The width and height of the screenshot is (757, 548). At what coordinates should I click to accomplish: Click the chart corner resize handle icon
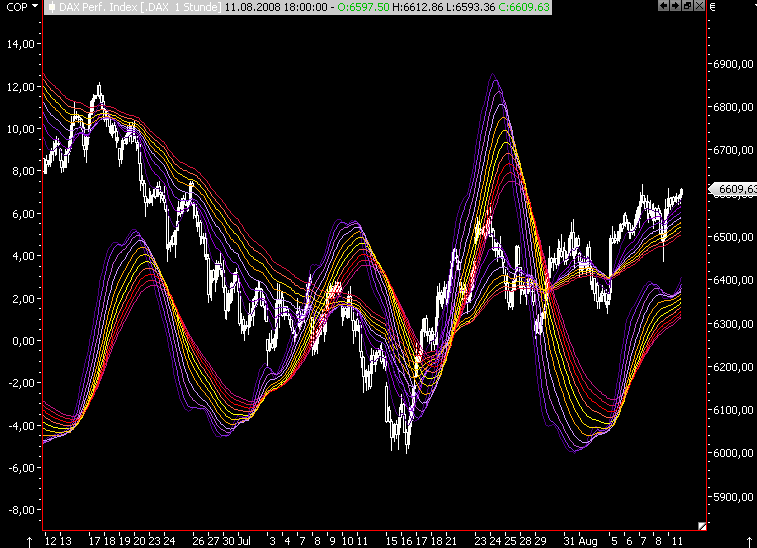click(x=702, y=526)
